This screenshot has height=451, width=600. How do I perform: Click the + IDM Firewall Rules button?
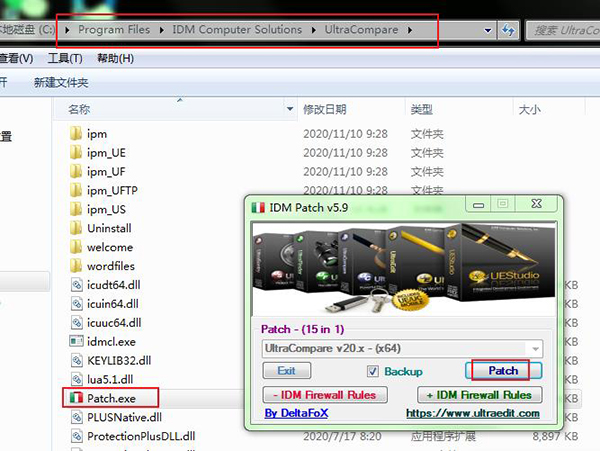tap(480, 395)
